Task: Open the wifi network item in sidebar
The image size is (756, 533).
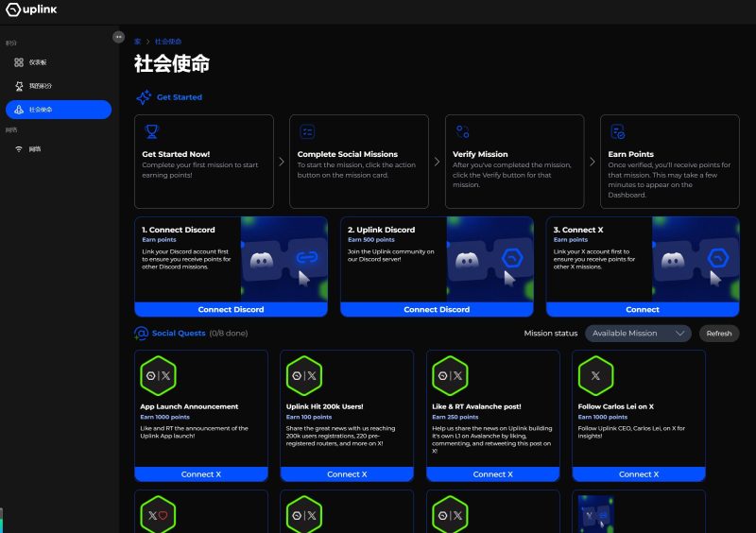Action: pyautogui.click(x=28, y=149)
